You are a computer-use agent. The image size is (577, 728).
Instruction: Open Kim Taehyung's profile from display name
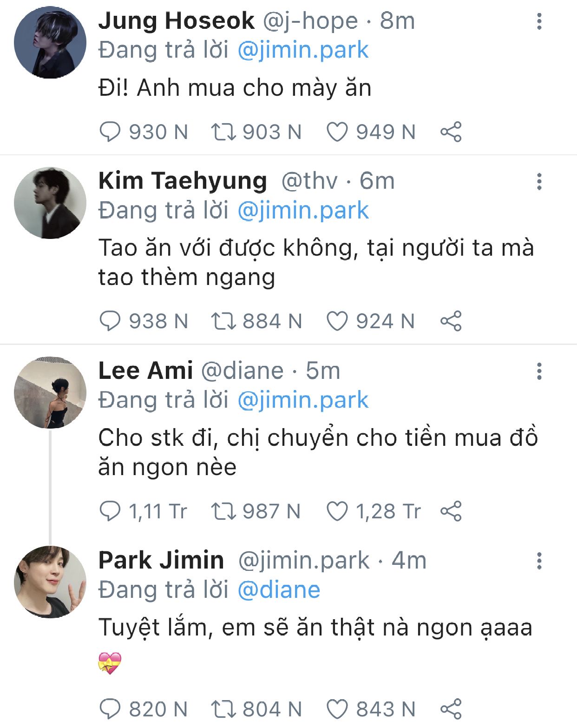click(183, 181)
